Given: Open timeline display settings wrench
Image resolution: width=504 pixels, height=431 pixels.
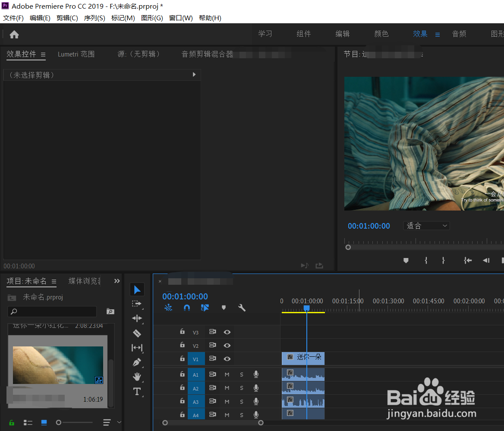Looking at the screenshot, I should (242, 308).
